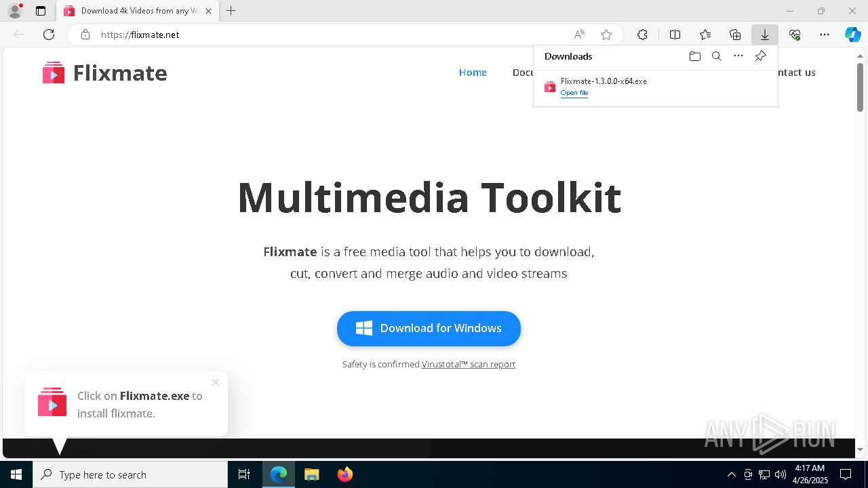Open the Extensions puzzle icon
Screen dimensions: 868x488
[642, 35]
